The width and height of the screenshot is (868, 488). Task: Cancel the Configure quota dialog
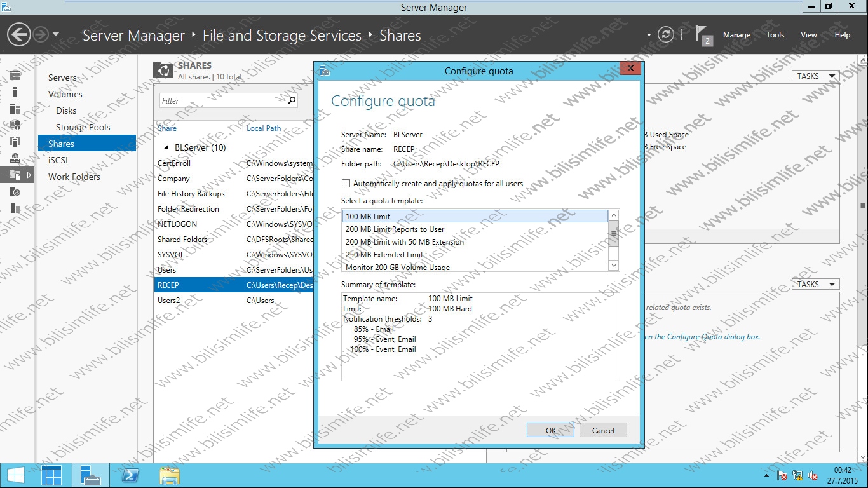tap(602, 430)
